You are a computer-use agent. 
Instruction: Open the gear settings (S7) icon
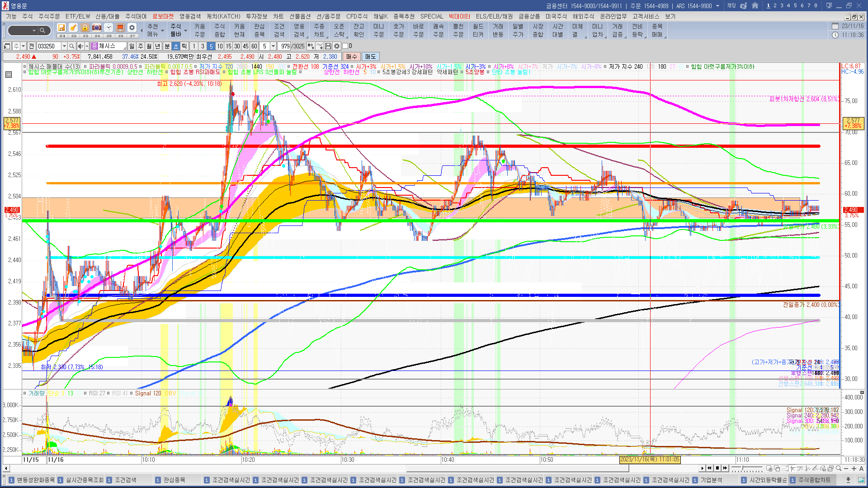(132, 28)
